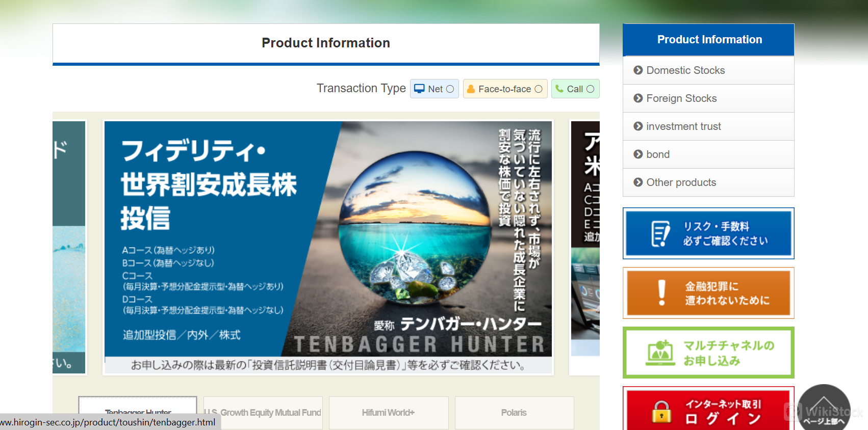Click the Call phone icon
The width and height of the screenshot is (868, 430).
pyautogui.click(x=559, y=89)
